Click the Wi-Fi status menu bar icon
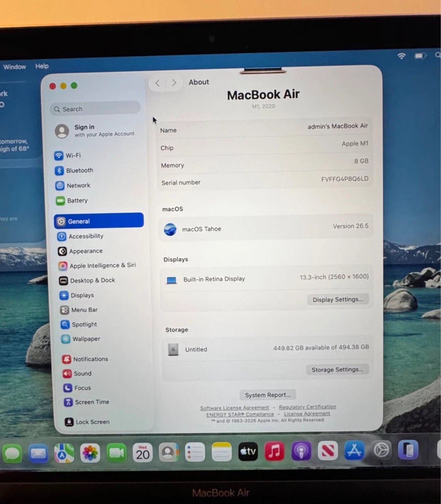Screen dimensions: 441x504 401,56
